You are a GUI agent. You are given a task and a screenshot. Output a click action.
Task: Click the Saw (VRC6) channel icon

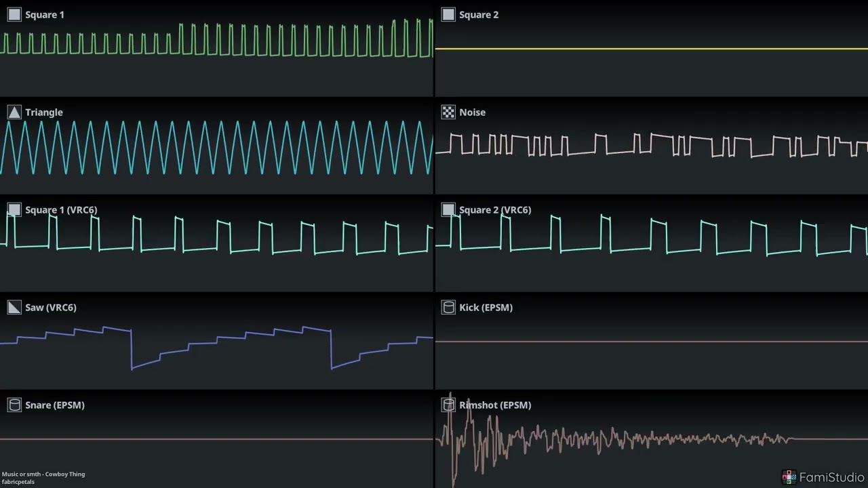point(14,308)
